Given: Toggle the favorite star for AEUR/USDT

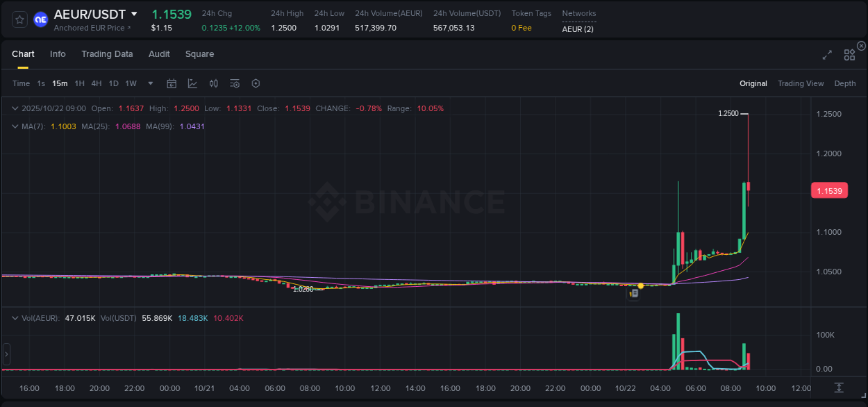Looking at the screenshot, I should (19, 19).
